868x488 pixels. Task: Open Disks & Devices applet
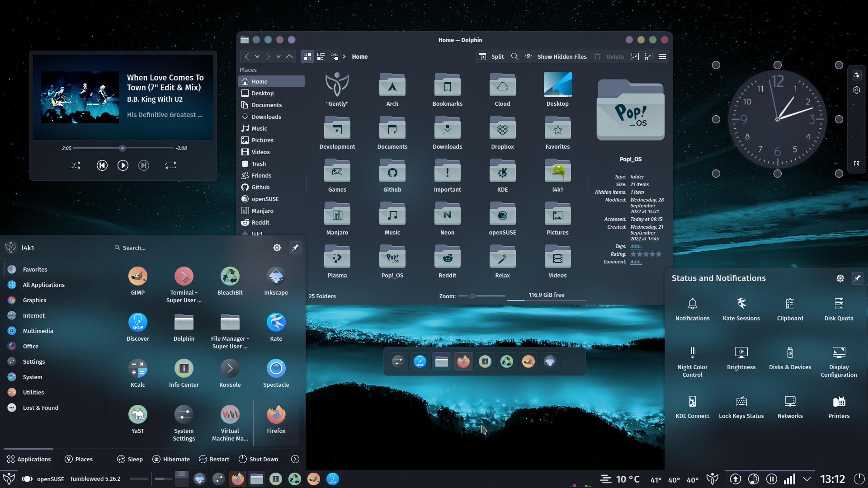tap(790, 358)
